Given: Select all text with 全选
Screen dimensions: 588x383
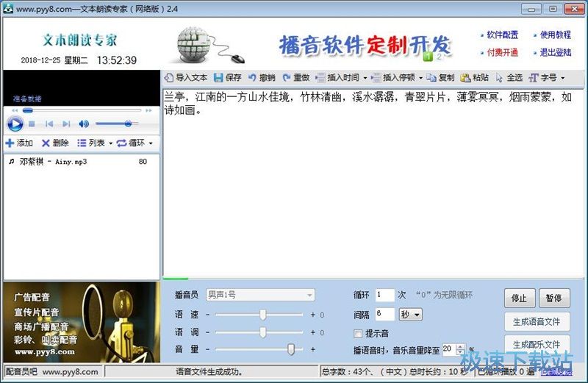Looking at the screenshot, I should point(509,78).
